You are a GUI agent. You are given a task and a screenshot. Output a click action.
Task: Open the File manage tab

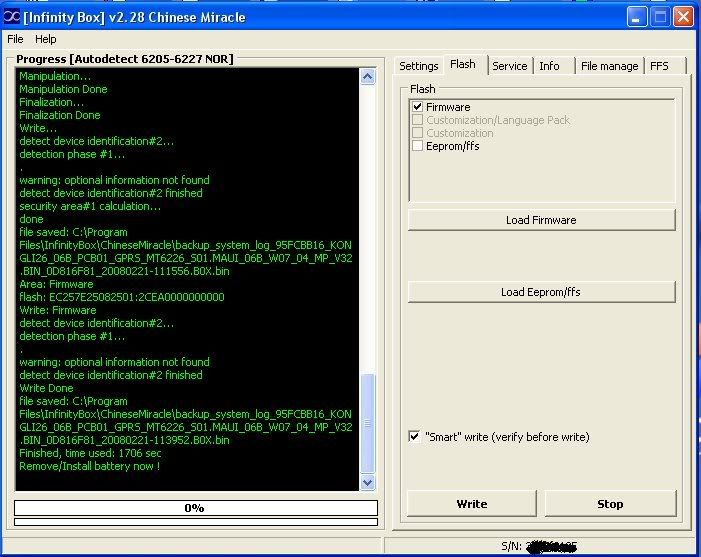[x=609, y=66]
